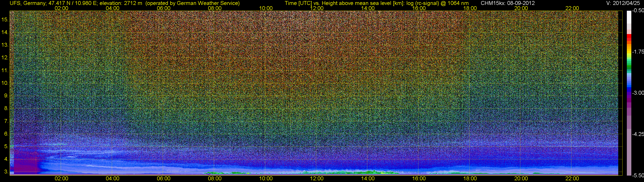
Task: Click the 15 km height axis label
Action: pyautogui.click(x=5, y=20)
